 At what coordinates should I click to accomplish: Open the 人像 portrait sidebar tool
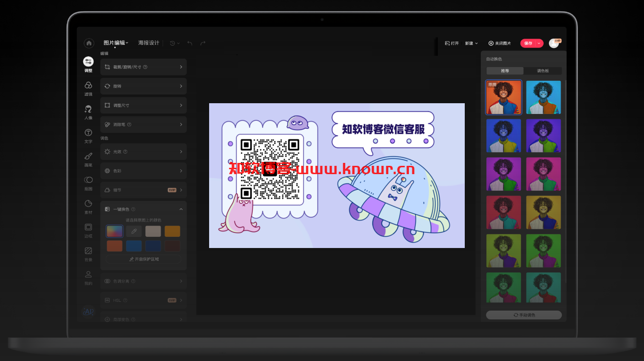88,112
